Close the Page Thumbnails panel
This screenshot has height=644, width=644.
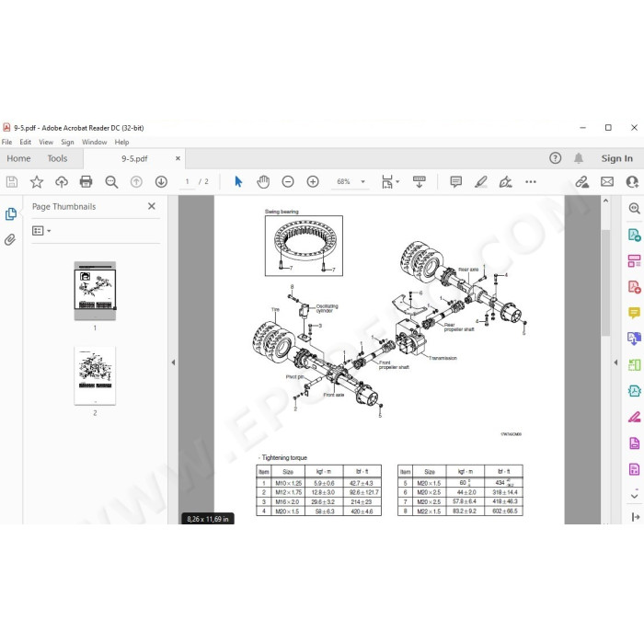click(152, 206)
